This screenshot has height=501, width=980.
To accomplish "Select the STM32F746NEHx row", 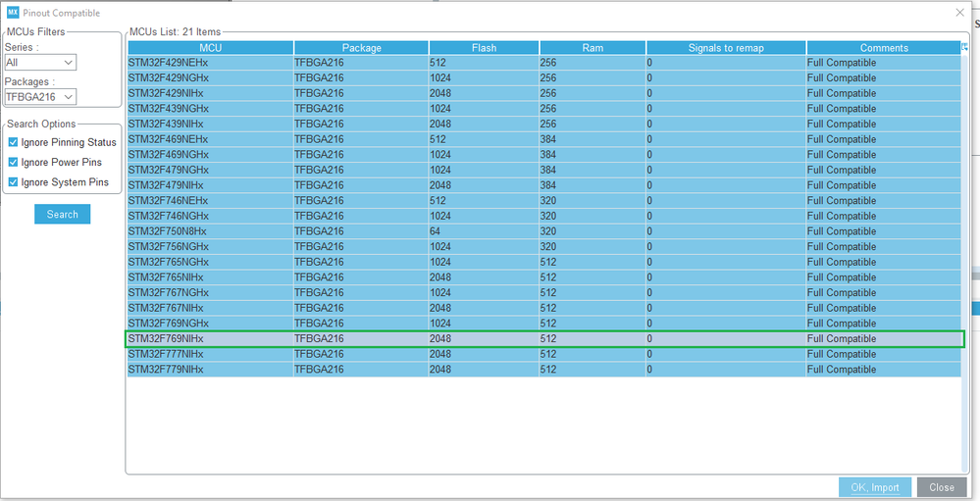I will pos(544,201).
